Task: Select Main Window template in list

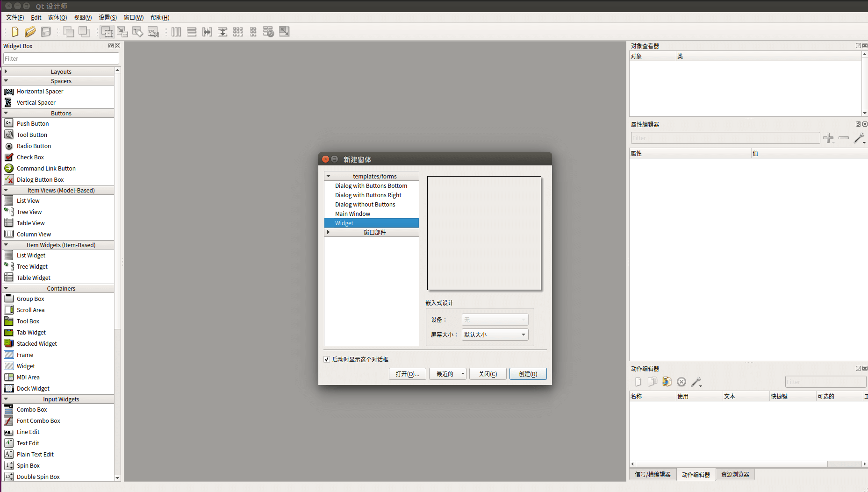Action: point(352,214)
